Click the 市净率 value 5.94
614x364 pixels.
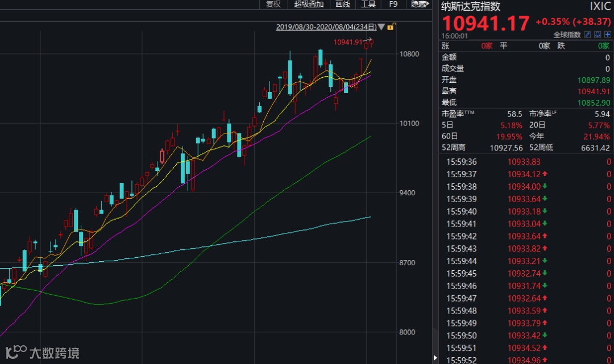(x=602, y=114)
